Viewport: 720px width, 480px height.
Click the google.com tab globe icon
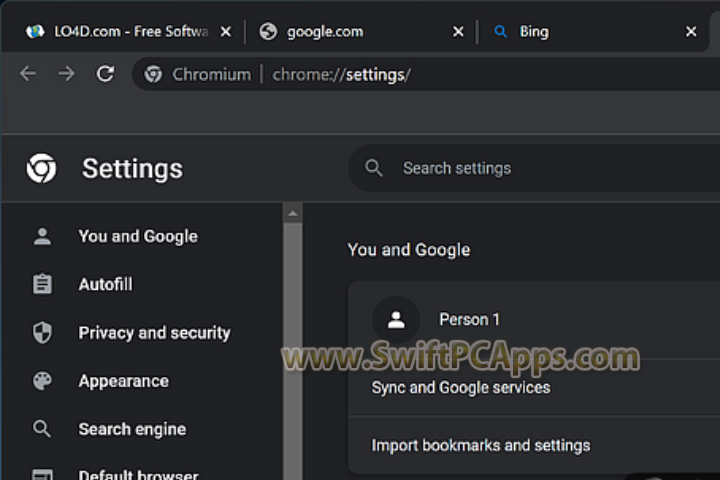tap(268, 31)
